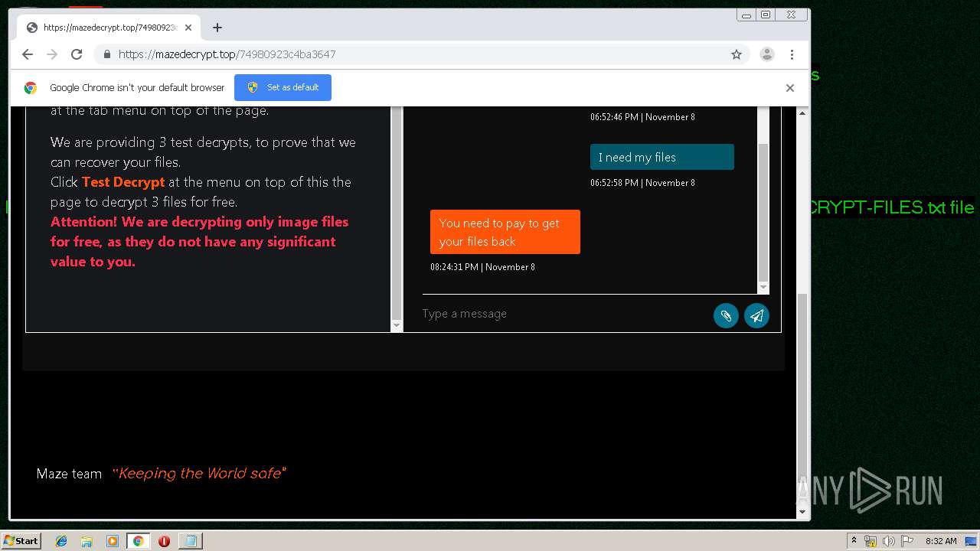Click the 06:52:58 PM timestamp

pyautogui.click(x=642, y=183)
